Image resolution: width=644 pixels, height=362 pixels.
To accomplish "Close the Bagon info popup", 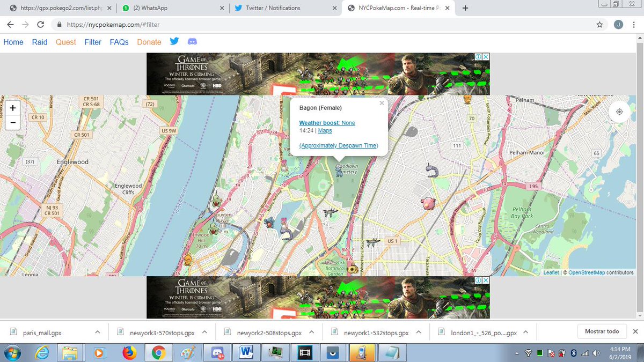I will coord(382,103).
